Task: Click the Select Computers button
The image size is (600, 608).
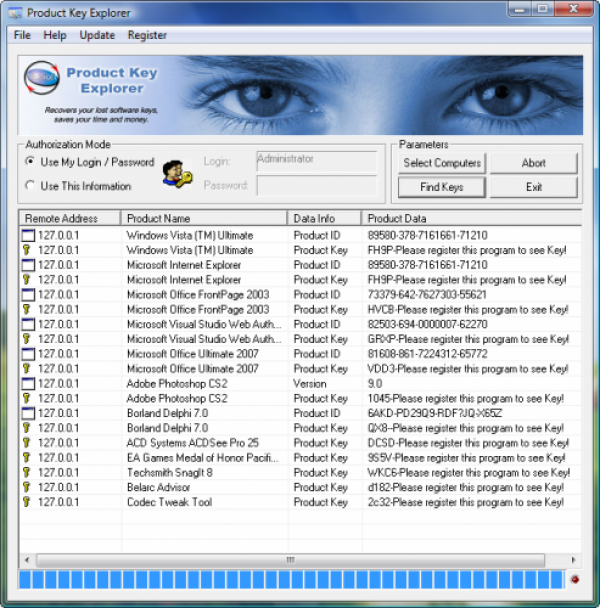Action: coord(442,163)
